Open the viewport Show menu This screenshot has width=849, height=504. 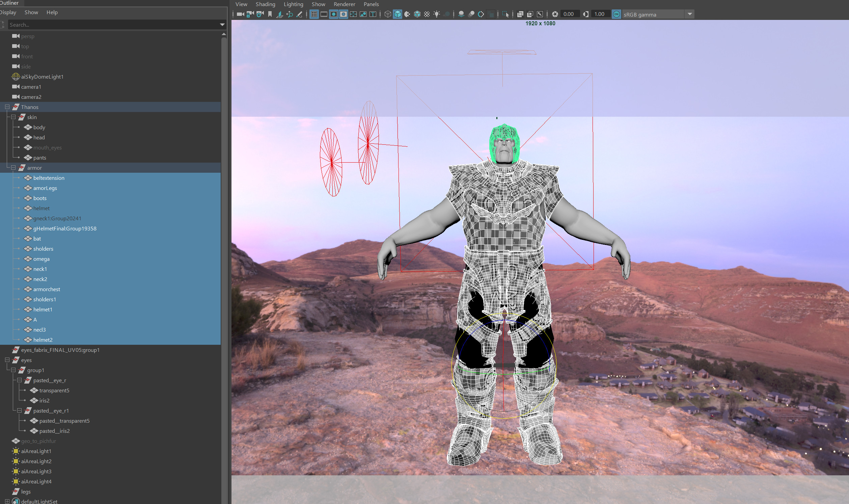(x=318, y=4)
